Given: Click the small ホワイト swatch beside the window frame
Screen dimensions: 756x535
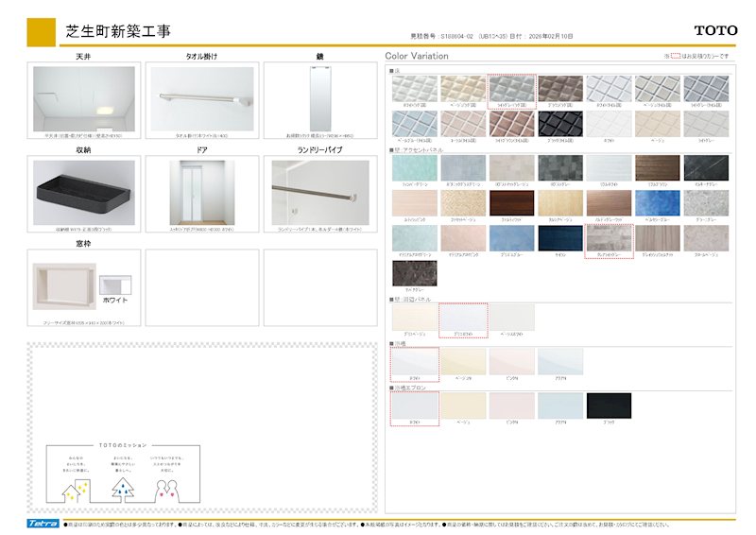Looking at the screenshot, I should tap(112, 285).
